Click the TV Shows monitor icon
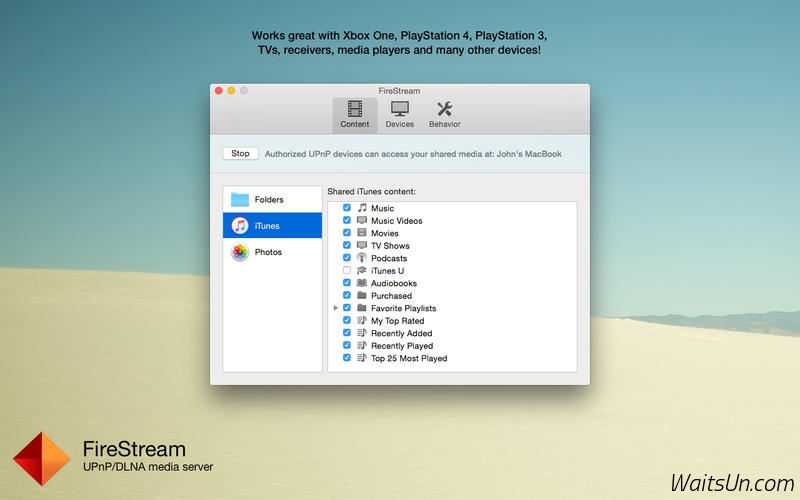 (362, 245)
